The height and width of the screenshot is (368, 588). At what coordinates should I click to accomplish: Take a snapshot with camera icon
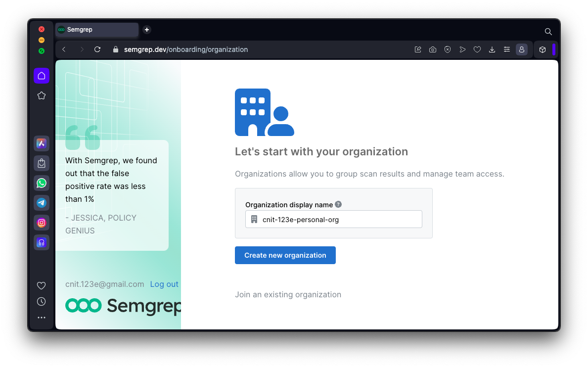pyautogui.click(x=433, y=49)
